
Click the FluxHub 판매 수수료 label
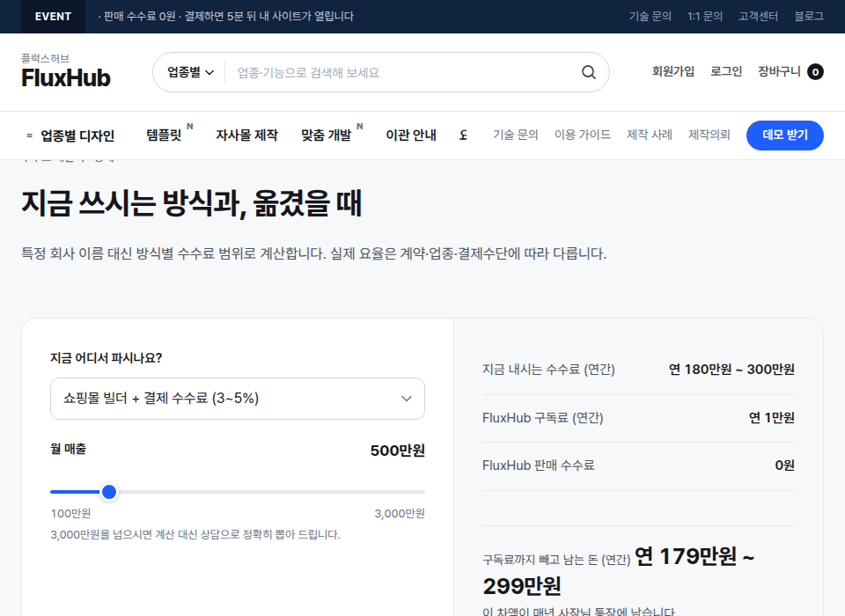click(x=539, y=466)
